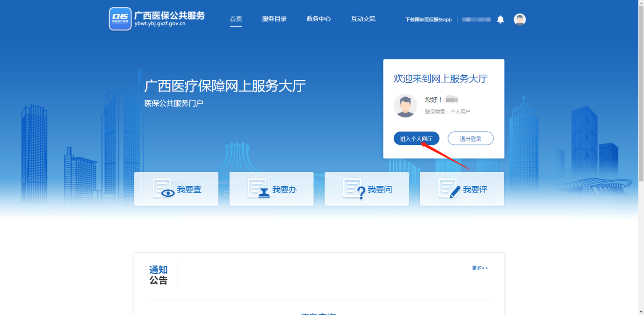644x315 pixels.
Task: Click the page vertical scrollbar
Action: click(641, 93)
